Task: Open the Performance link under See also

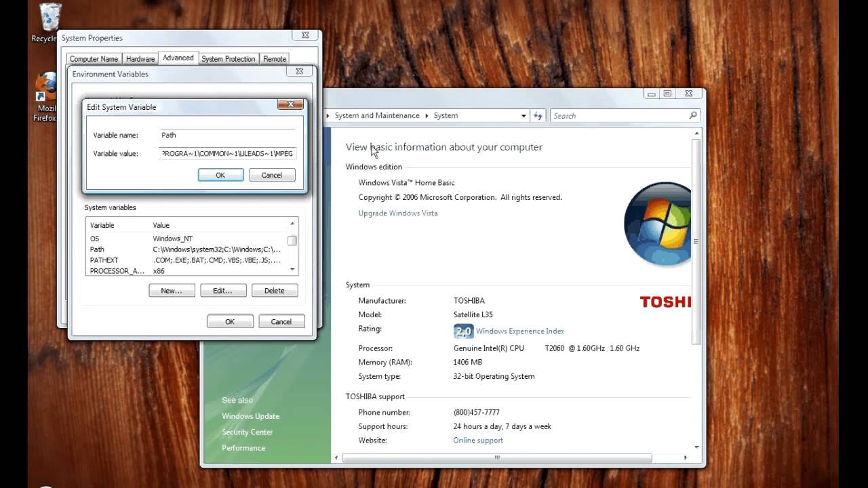Action: pyautogui.click(x=243, y=448)
